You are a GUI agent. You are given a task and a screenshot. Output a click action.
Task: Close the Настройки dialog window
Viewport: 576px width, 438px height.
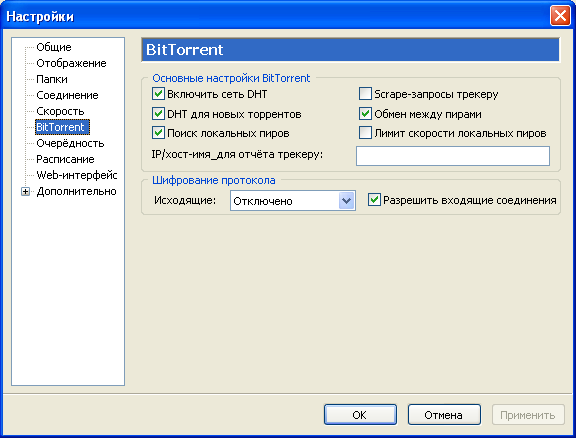(x=560, y=16)
